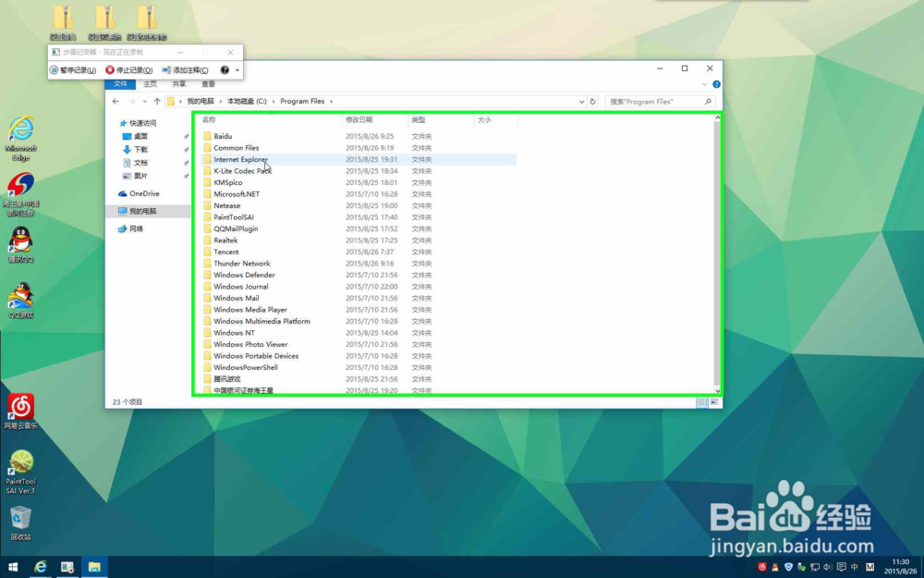Screen dimensions: 924x578
Task: Open File Explorer help icon
Action: coord(717,84)
